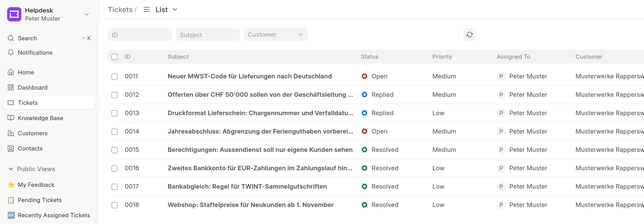Click the refresh list icon button
The height and width of the screenshot is (224, 644).
coord(470,35)
